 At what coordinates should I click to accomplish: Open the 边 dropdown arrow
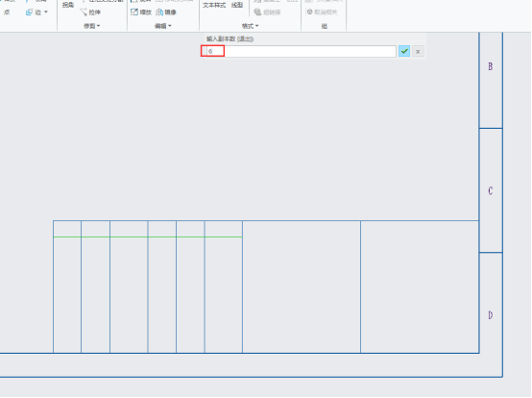click(x=46, y=12)
